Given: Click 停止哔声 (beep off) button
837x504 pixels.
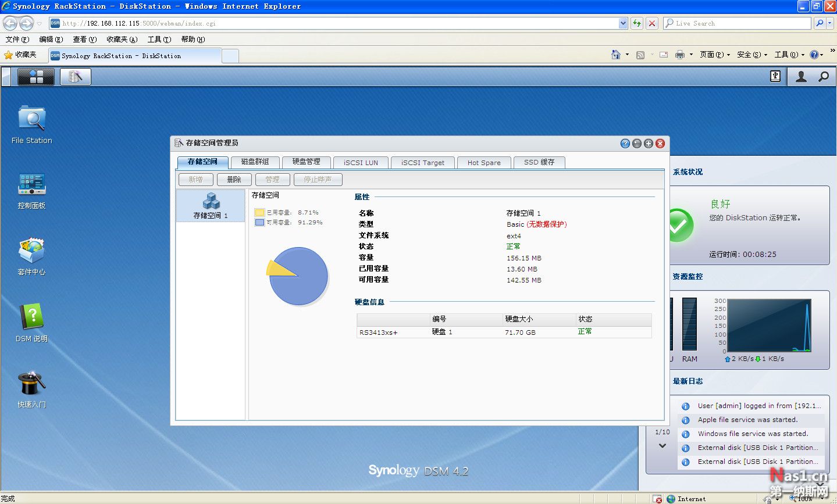Looking at the screenshot, I should tap(318, 180).
